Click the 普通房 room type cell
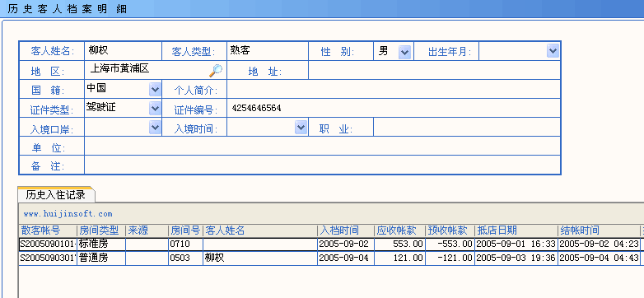Viewport: 644px width, 298px height. click(101, 258)
